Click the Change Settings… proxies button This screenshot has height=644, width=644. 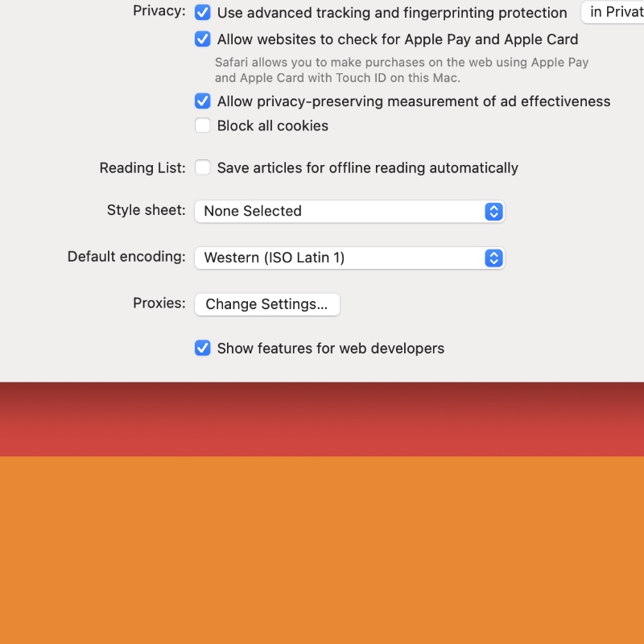coord(266,304)
